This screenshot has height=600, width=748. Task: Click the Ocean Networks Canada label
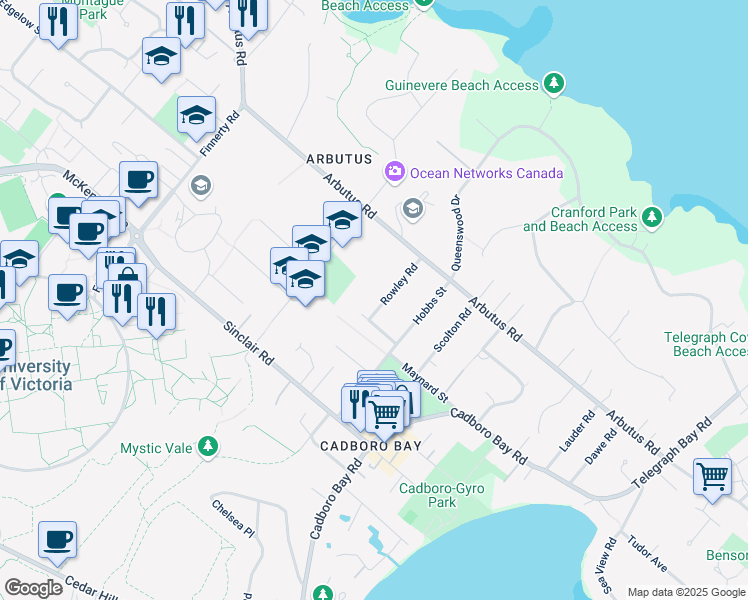[486, 173]
